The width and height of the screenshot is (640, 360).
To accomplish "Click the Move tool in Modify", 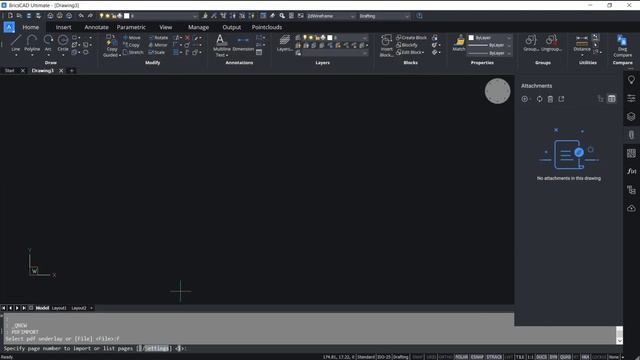I will click(132, 38).
